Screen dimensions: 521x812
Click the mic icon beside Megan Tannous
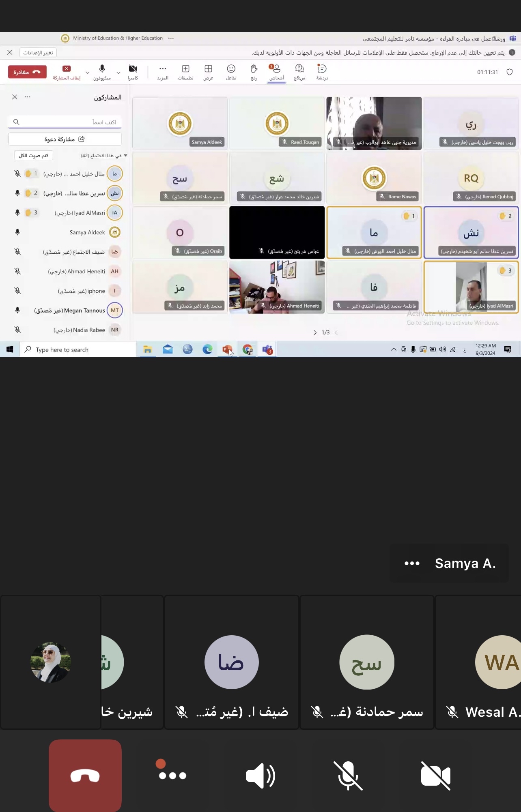pos(17,311)
